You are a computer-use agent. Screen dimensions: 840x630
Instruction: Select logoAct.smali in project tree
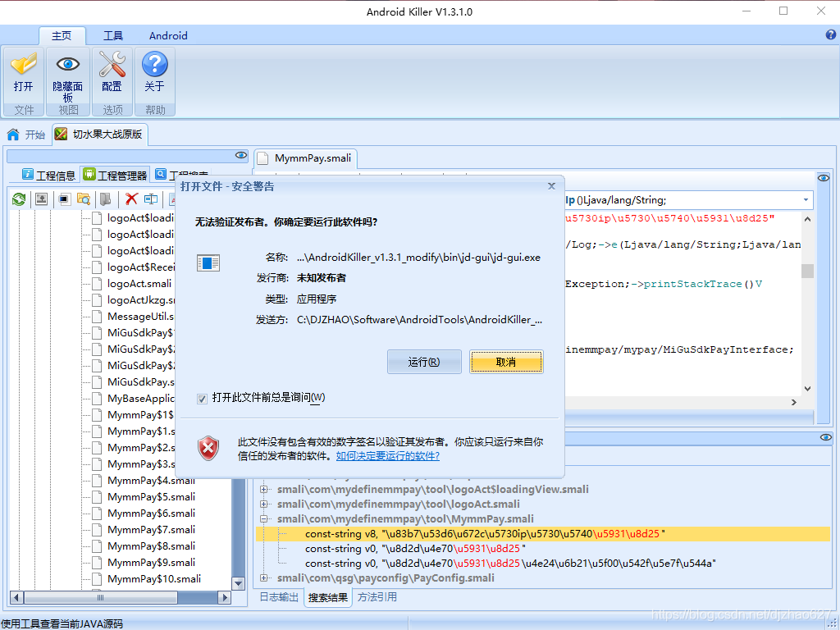pyautogui.click(x=139, y=283)
